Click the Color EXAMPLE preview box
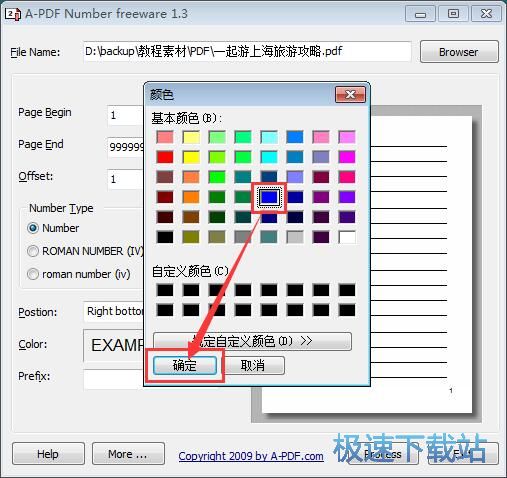The height and width of the screenshot is (478, 507). 114,345
